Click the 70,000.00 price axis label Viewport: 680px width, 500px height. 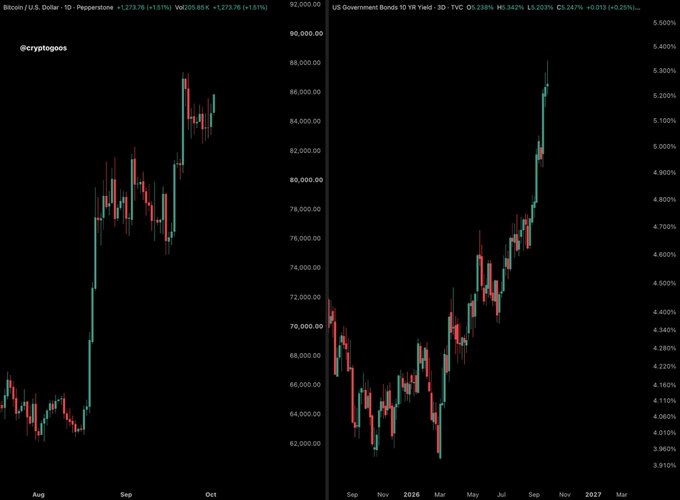[306, 326]
